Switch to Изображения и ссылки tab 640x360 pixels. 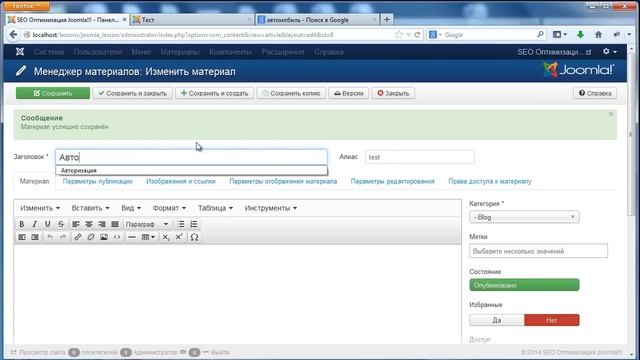click(x=181, y=181)
